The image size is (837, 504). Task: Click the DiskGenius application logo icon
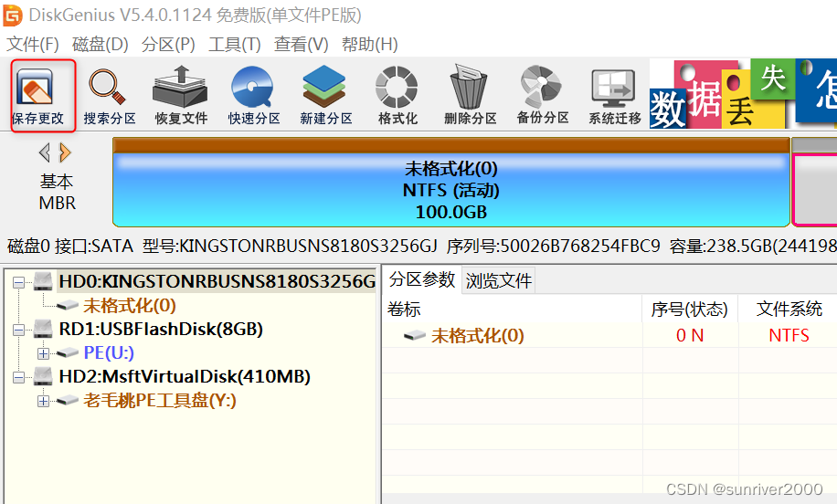click(13, 15)
